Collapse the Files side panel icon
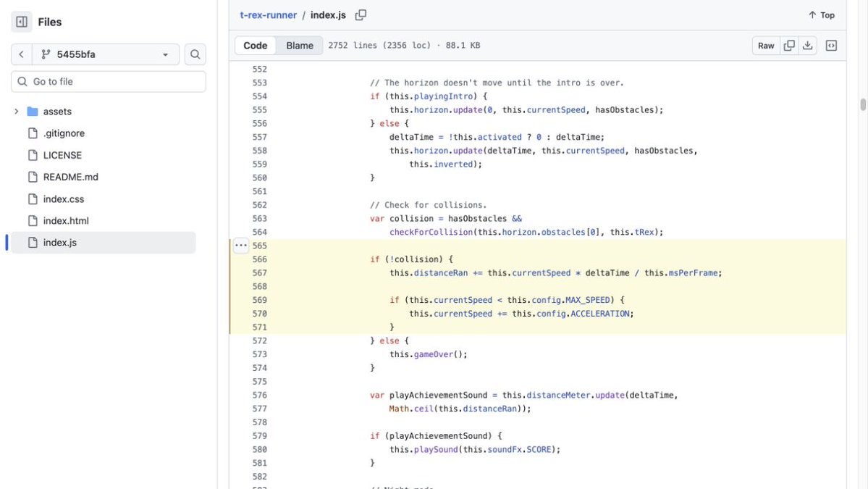Screen dimensions: 868x489 coord(22,22)
